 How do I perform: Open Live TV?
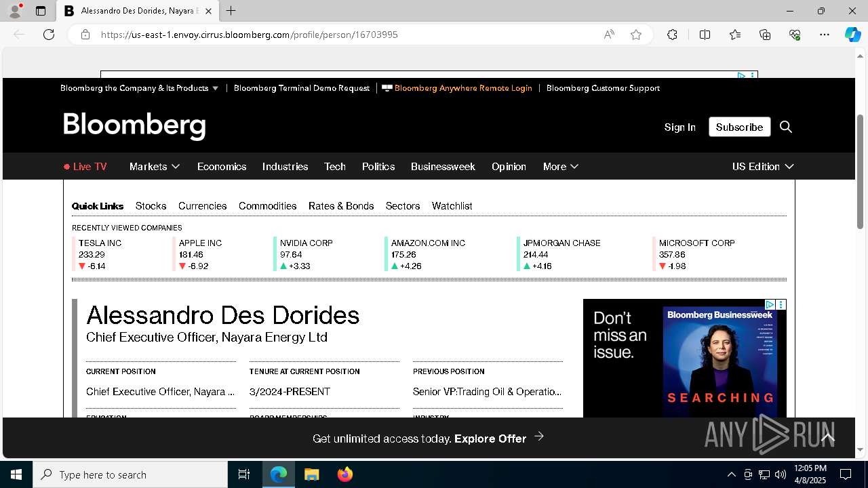(85, 167)
